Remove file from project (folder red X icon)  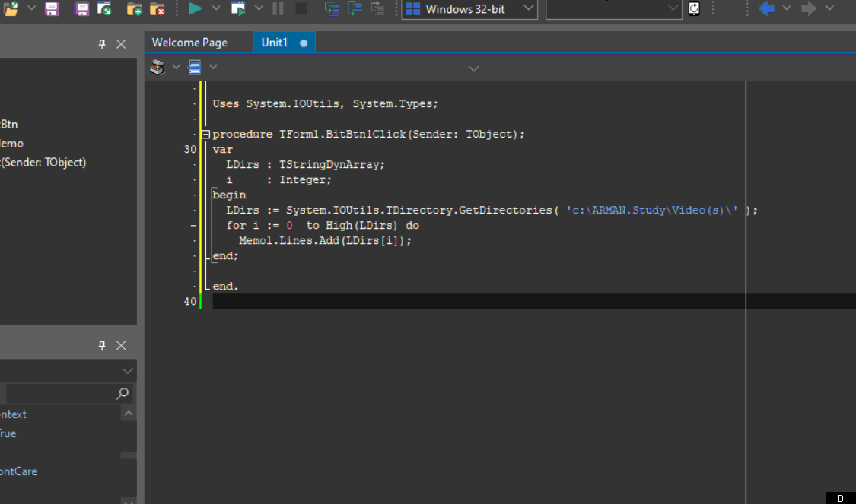(158, 8)
